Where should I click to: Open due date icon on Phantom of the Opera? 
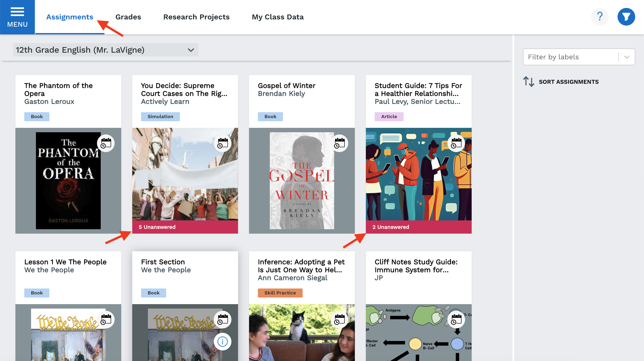point(106,143)
